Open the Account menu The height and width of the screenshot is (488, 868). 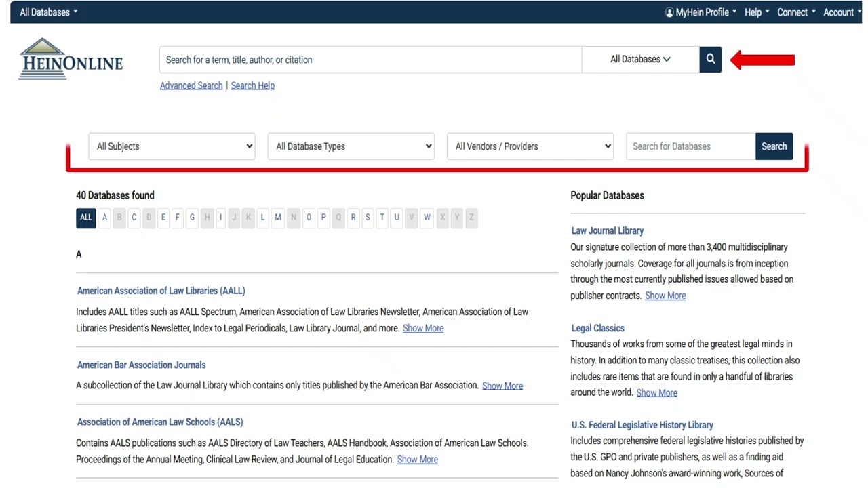coord(842,12)
